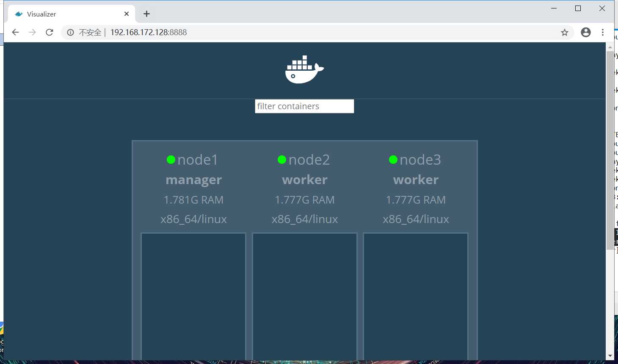This screenshot has height=364, width=618.
Task: Bookmark this page with the star icon
Action: coord(564,32)
